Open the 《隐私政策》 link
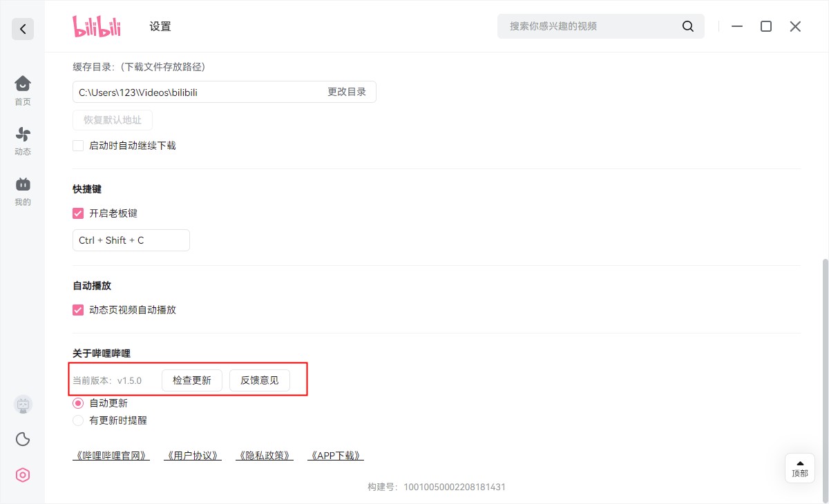 tap(265, 456)
